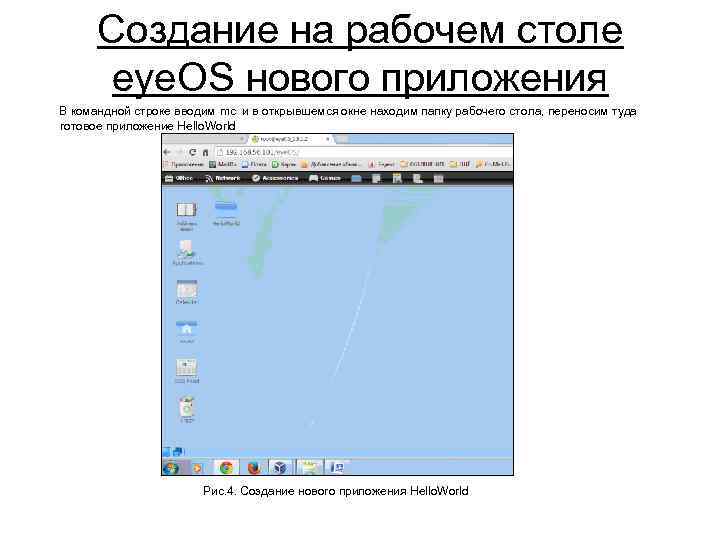The width and height of the screenshot is (720, 540).
Task: Click the second small icon at the desktop's bottom-left
Action: coord(178,452)
